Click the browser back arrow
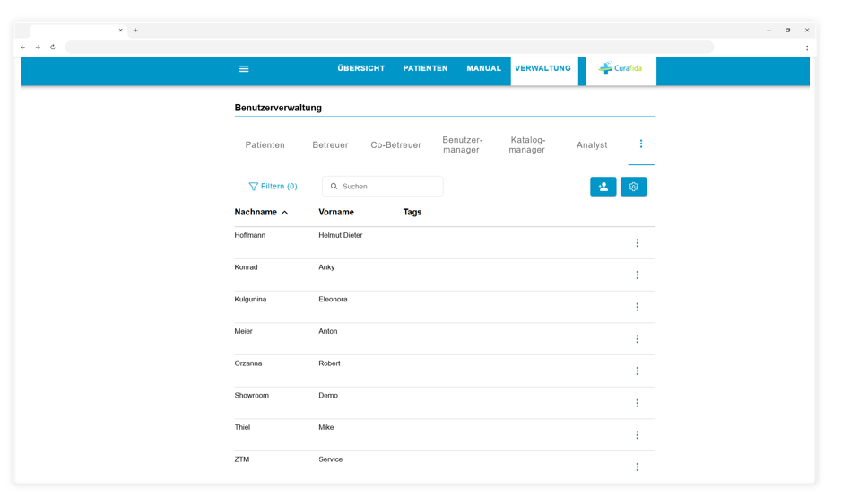The height and width of the screenshot is (498, 868). pos(22,47)
